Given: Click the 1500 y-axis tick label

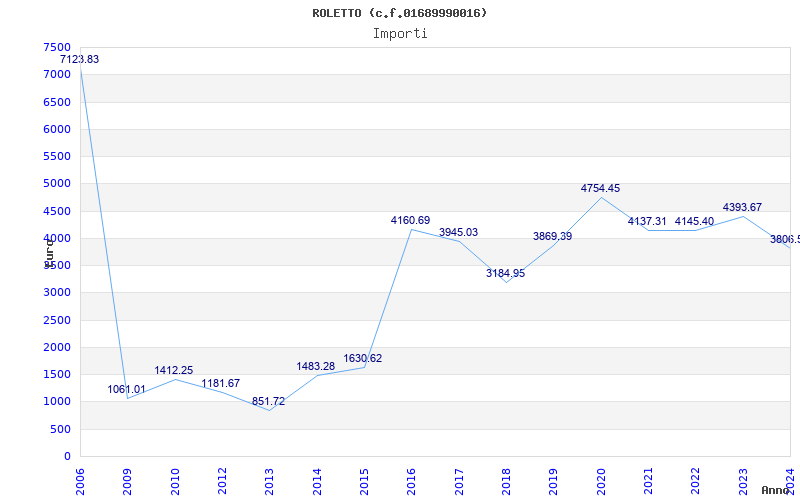Looking at the screenshot, I should 57,374.
